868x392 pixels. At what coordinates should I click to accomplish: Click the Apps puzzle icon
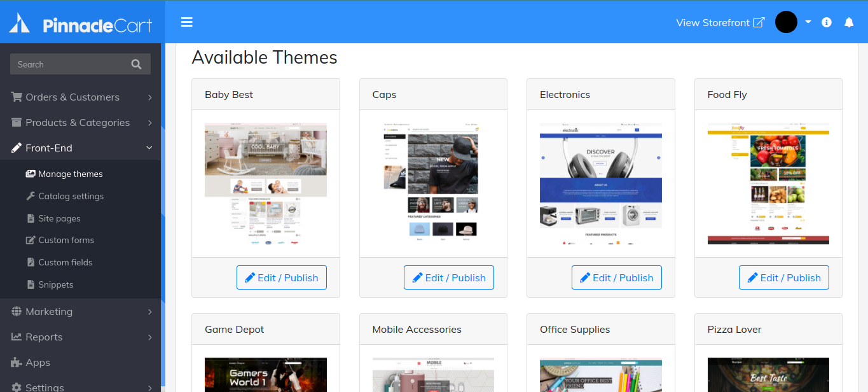point(17,362)
